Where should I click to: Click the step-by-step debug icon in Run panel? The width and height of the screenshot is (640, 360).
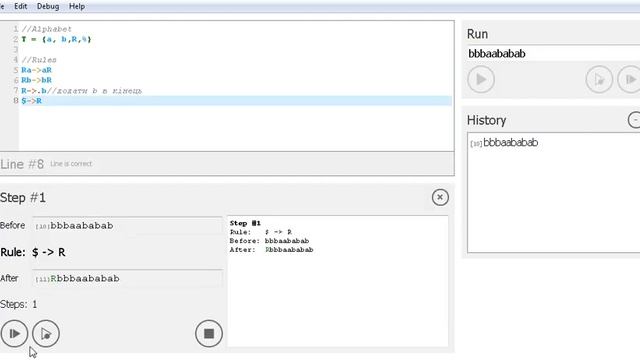point(599,79)
